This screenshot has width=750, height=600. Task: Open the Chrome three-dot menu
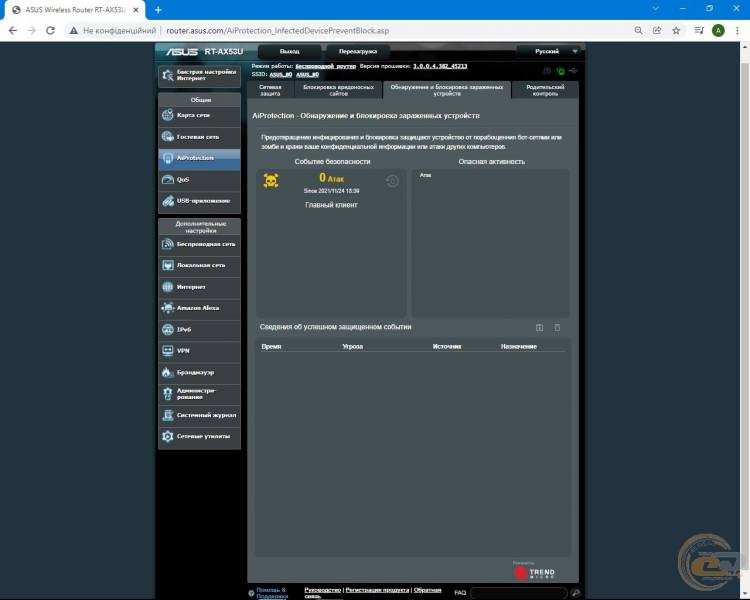(737, 31)
